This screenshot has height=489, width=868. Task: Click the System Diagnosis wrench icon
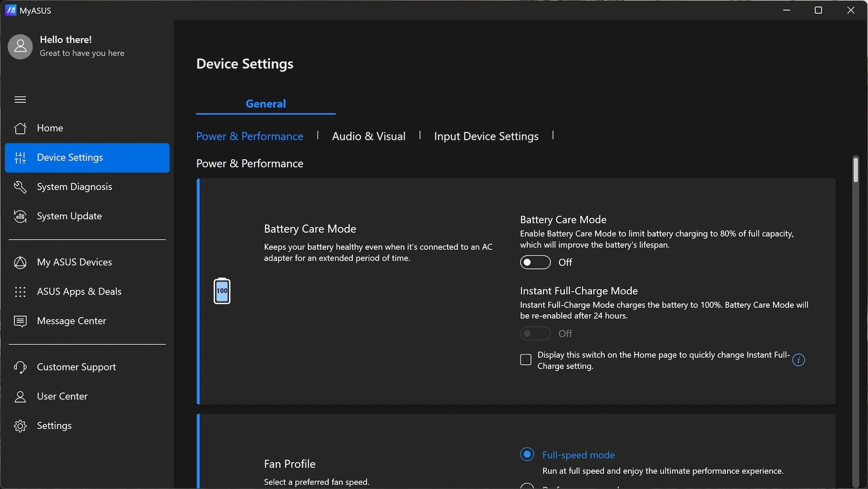pos(20,187)
